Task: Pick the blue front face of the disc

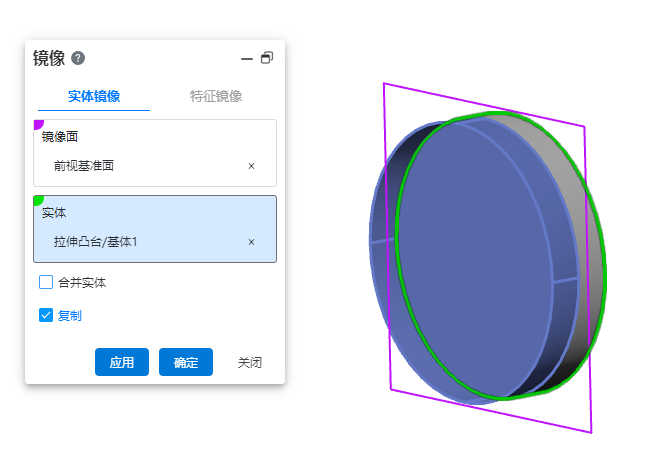Action: coord(480,260)
